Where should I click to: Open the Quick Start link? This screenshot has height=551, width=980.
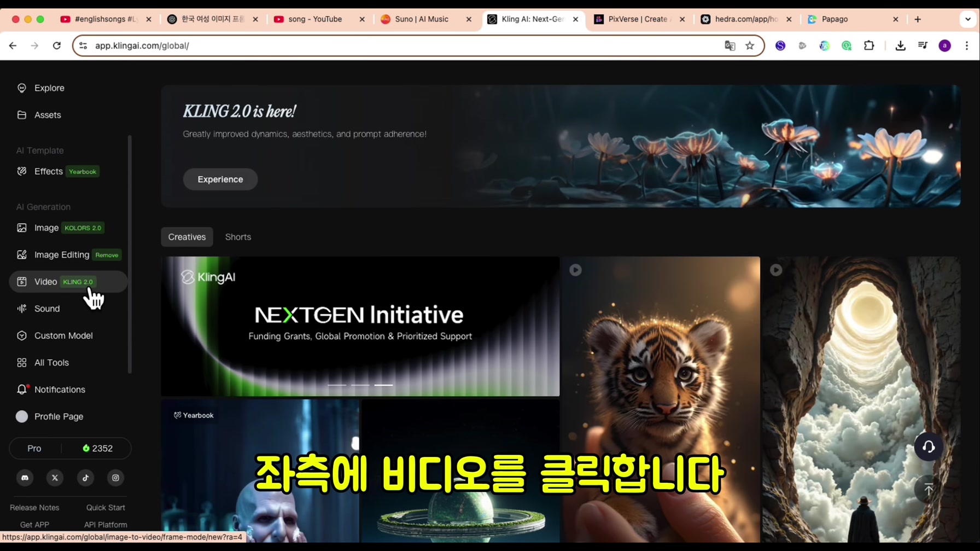[106, 508]
